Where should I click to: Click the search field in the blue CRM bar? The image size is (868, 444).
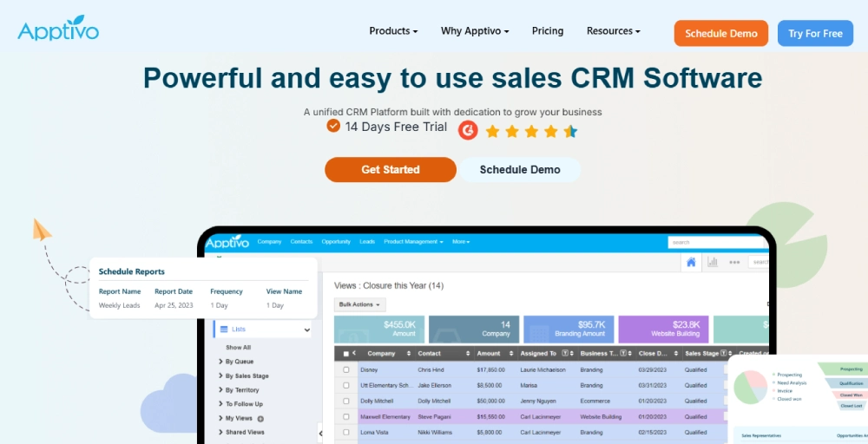715,242
